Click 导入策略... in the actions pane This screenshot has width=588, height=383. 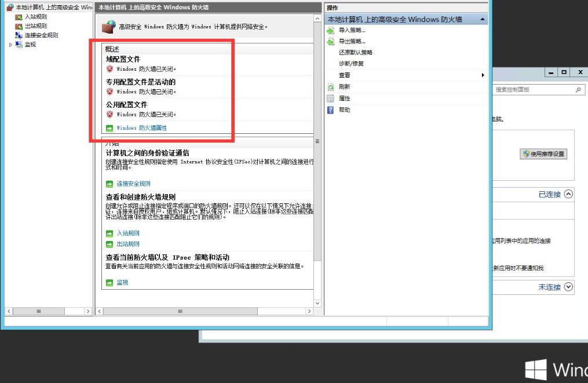click(352, 30)
